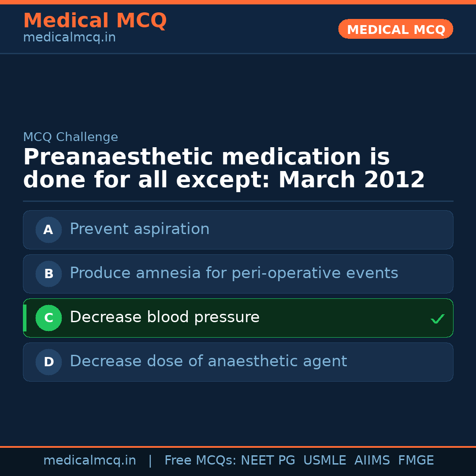Click the green checkmark on option C
Viewport: 476px width, 476px height.
click(437, 319)
